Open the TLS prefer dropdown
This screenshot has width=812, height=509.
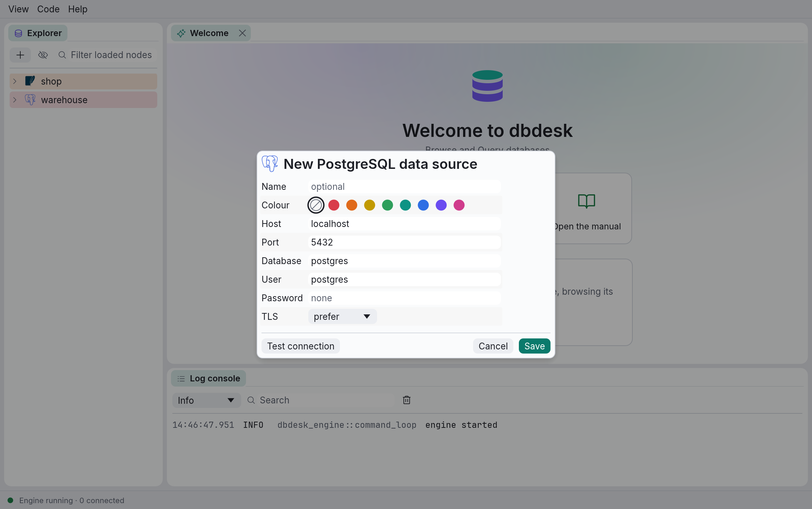coord(342,316)
